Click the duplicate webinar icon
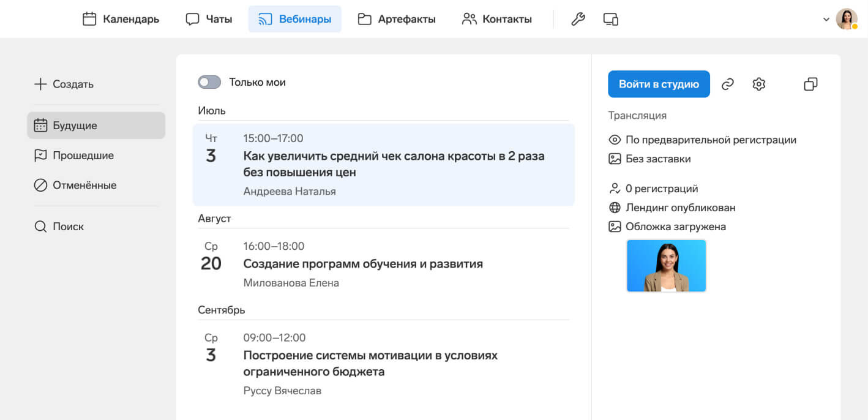The image size is (868, 420). pos(810,84)
